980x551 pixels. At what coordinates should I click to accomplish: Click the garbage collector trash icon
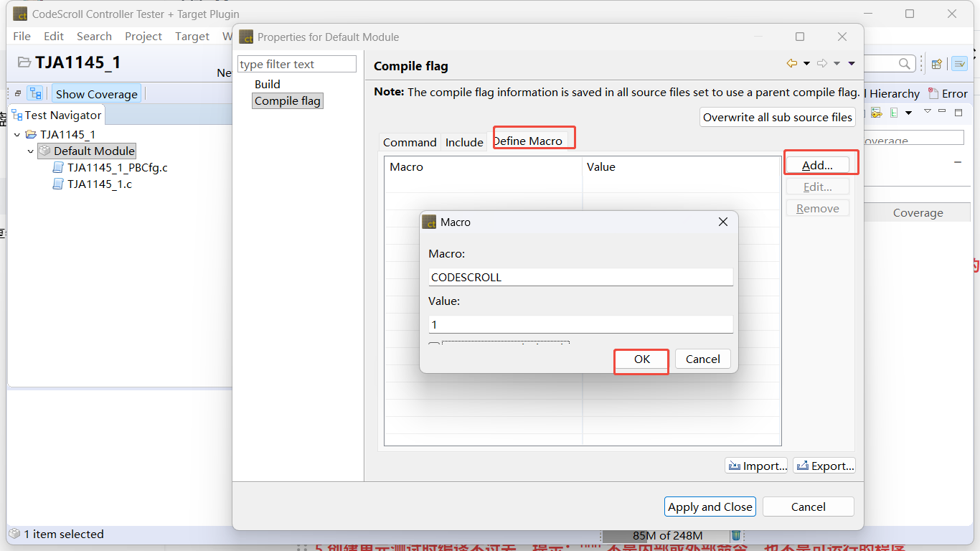735,535
